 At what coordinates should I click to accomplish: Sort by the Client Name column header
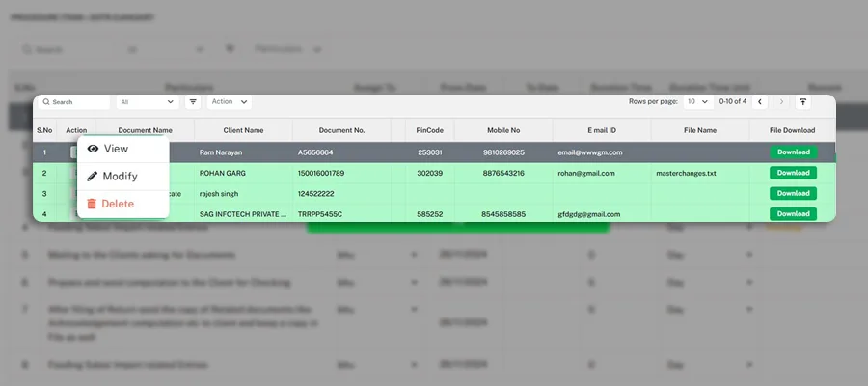pos(244,130)
